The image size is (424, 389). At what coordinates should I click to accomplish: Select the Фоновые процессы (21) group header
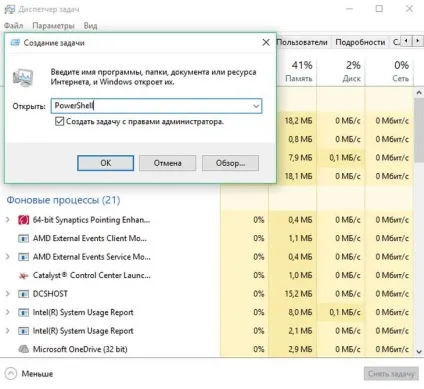click(63, 200)
